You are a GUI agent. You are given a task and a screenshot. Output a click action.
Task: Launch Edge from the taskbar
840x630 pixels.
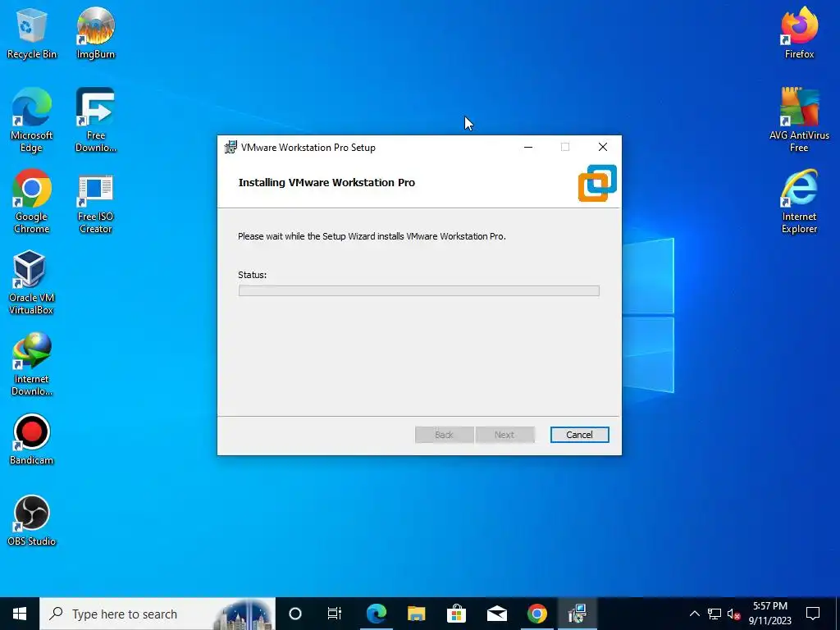point(376,614)
